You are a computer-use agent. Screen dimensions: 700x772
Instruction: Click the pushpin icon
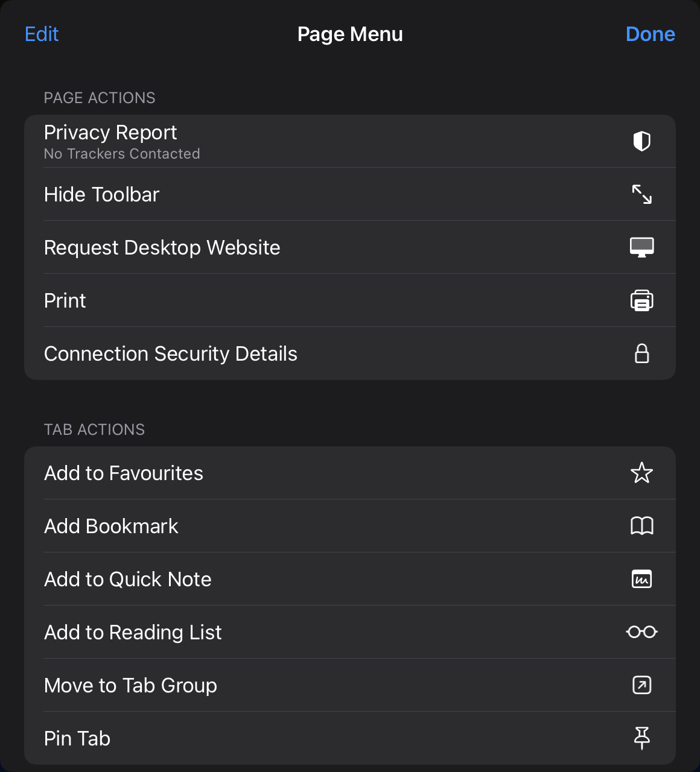click(x=641, y=738)
